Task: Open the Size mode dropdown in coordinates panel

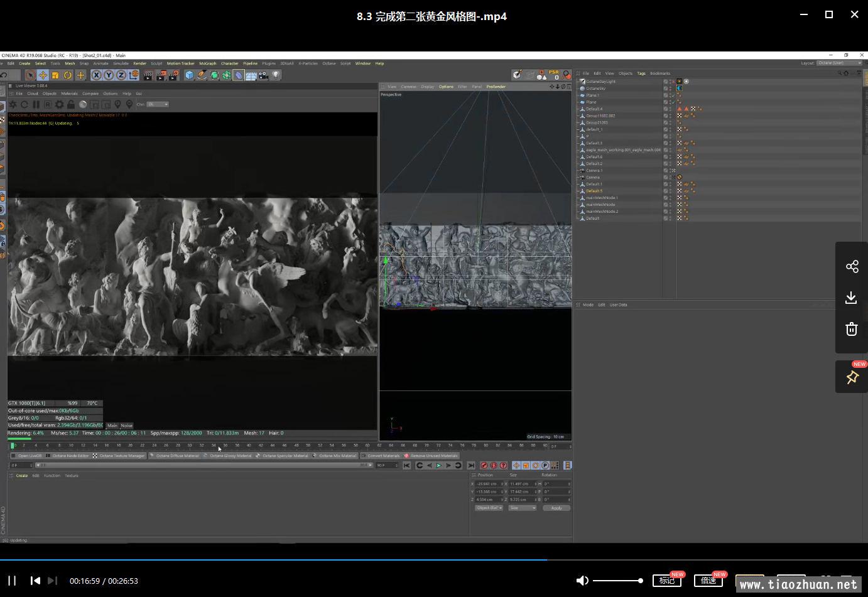Action: pyautogui.click(x=523, y=508)
